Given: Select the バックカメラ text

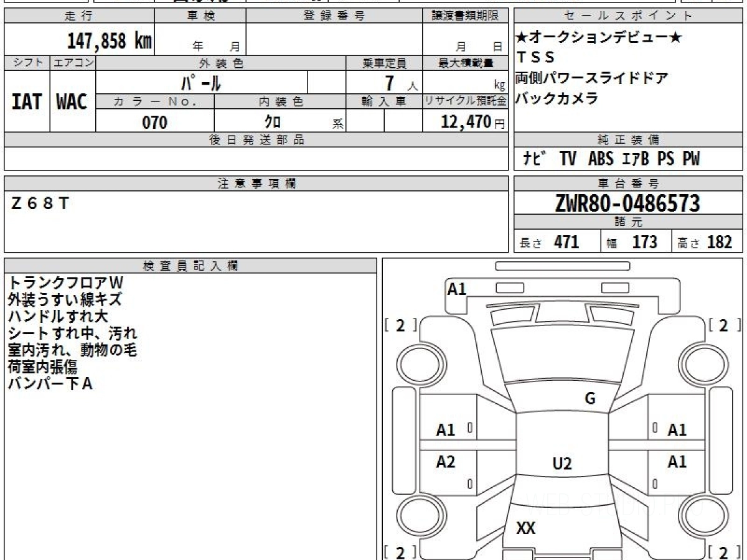Looking at the screenshot, I should (557, 98).
